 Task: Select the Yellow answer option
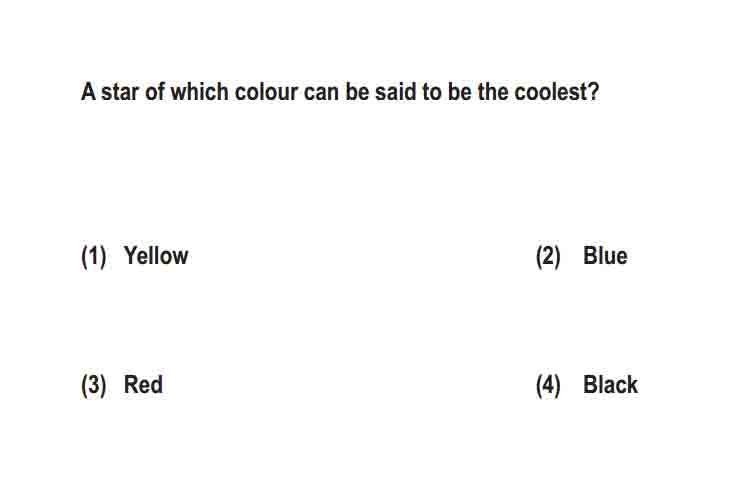click(x=156, y=256)
